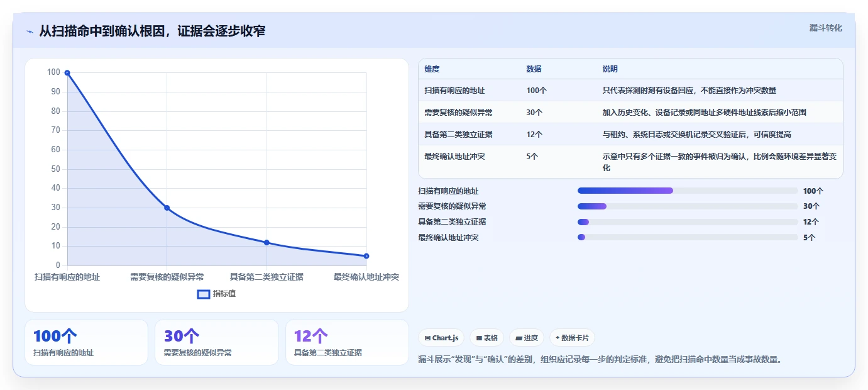Click the 扫描有响应的地址 progress bar
The width and height of the screenshot is (868, 390).
pyautogui.click(x=688, y=191)
